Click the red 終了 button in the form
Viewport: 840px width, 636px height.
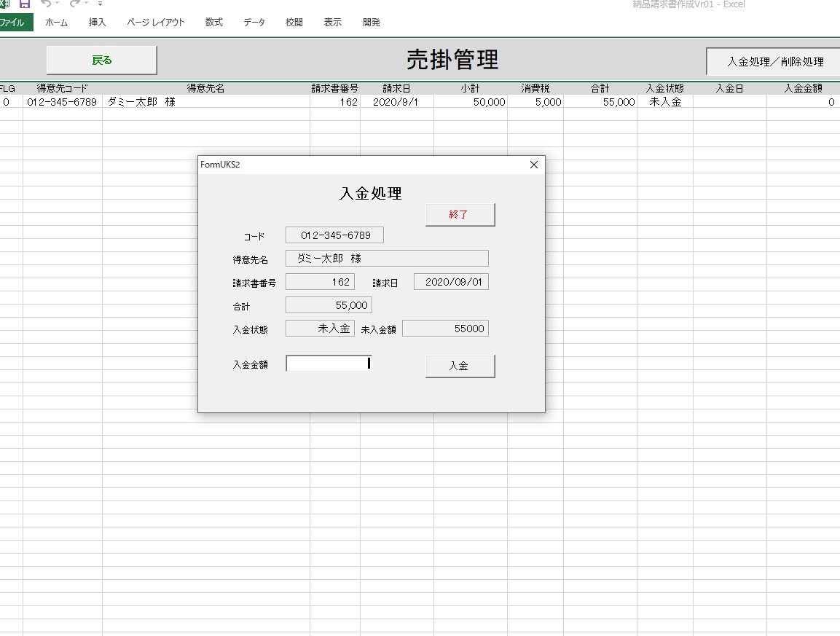click(460, 214)
